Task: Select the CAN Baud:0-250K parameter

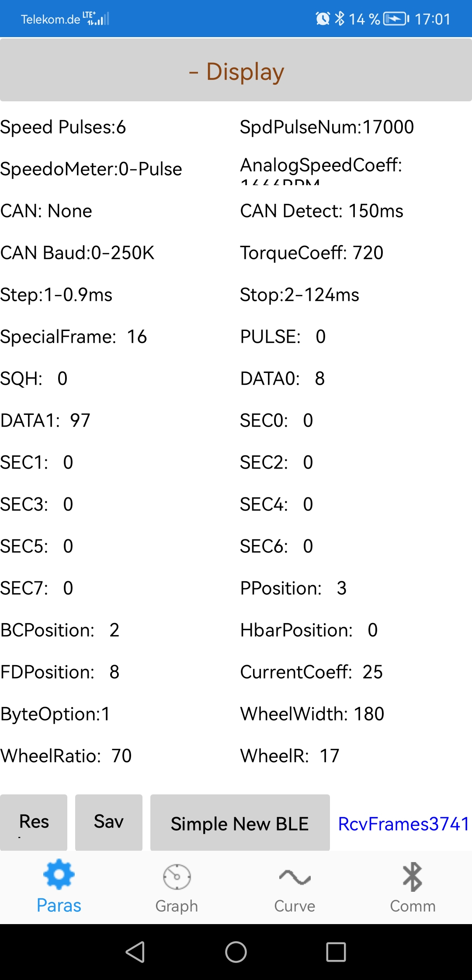Action: coord(77,253)
